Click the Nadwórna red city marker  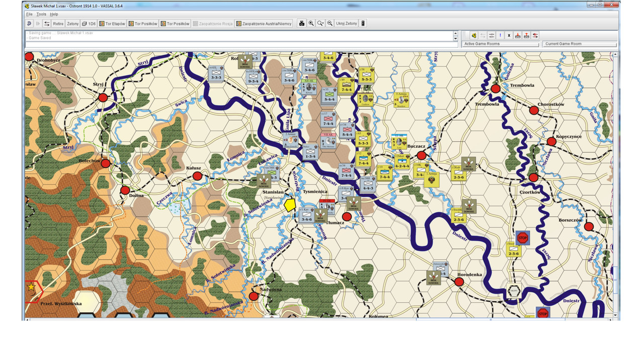coord(254,297)
